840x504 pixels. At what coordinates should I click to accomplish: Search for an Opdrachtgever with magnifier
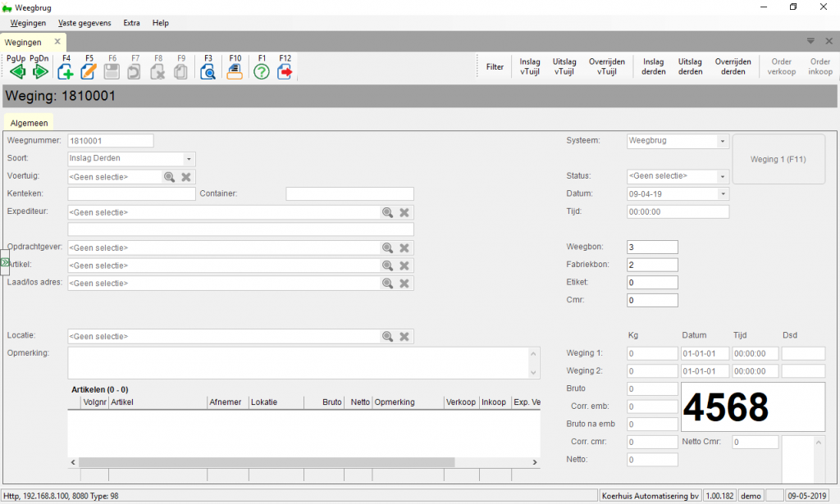(x=387, y=247)
